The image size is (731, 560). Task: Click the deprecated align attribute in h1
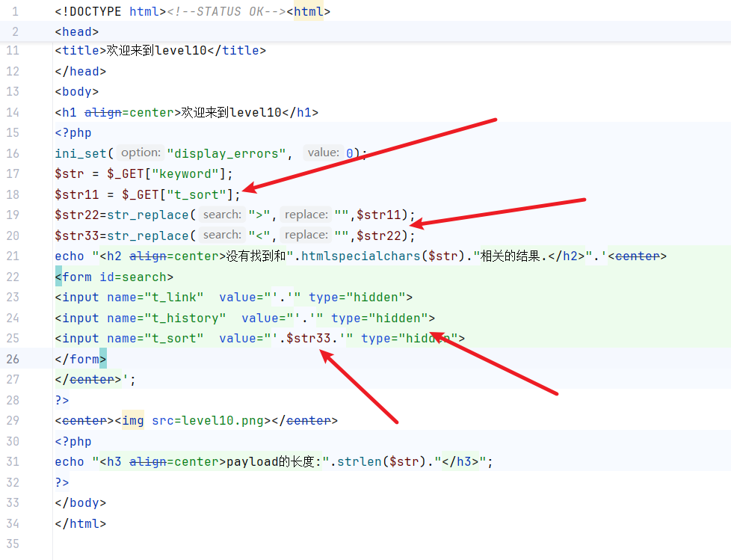(x=102, y=112)
